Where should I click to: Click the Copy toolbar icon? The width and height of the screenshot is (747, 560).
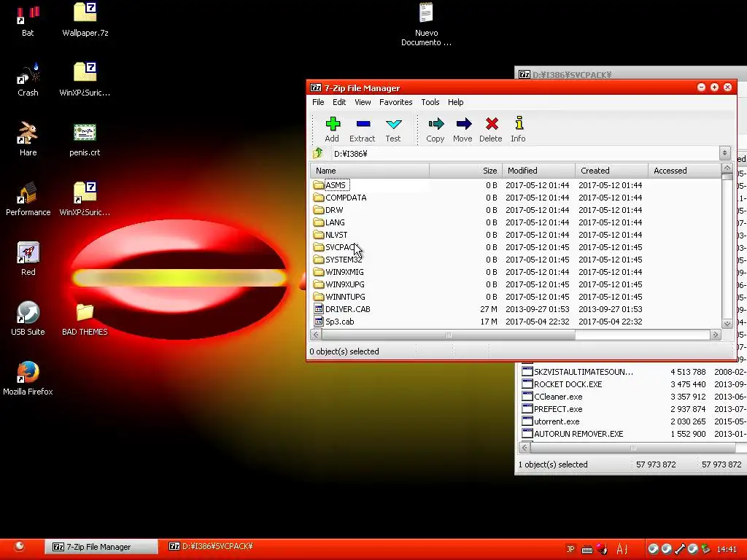click(x=436, y=129)
